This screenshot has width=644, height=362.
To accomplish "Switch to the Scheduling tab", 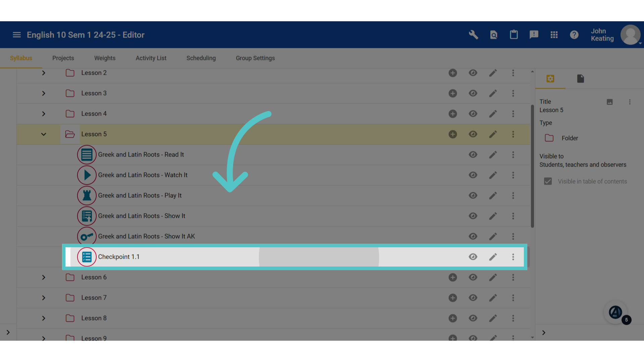I will [x=201, y=58].
